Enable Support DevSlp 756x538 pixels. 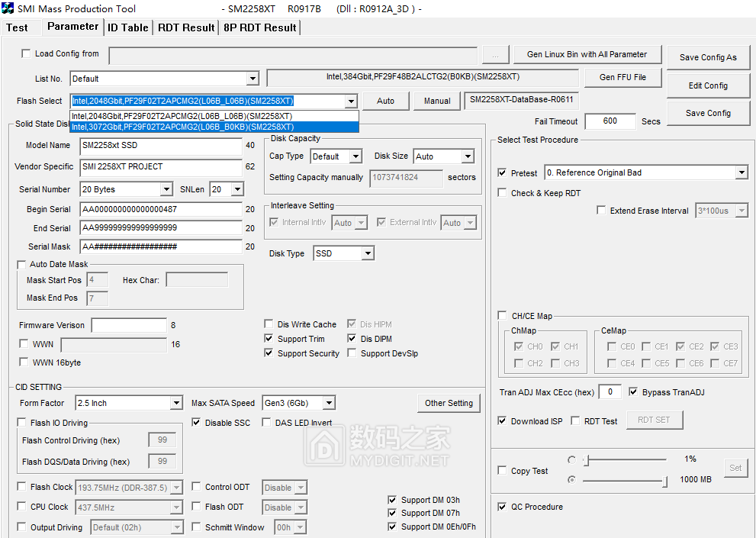tap(352, 353)
